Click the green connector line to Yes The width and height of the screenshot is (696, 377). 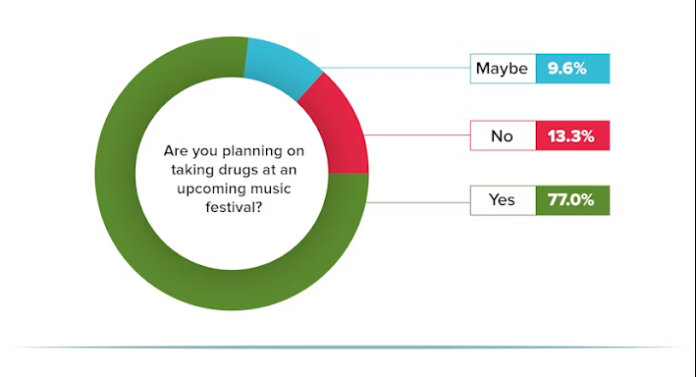point(418,202)
